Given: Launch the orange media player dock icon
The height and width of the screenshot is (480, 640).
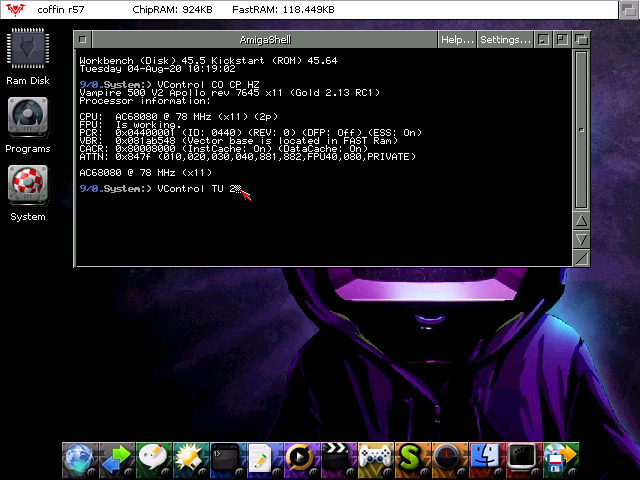Looking at the screenshot, I should click(x=302, y=460).
